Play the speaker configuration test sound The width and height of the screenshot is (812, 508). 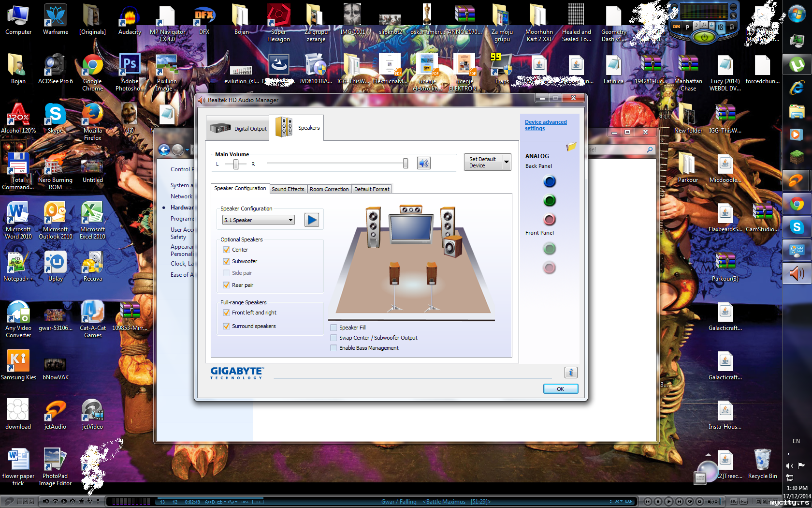[312, 220]
